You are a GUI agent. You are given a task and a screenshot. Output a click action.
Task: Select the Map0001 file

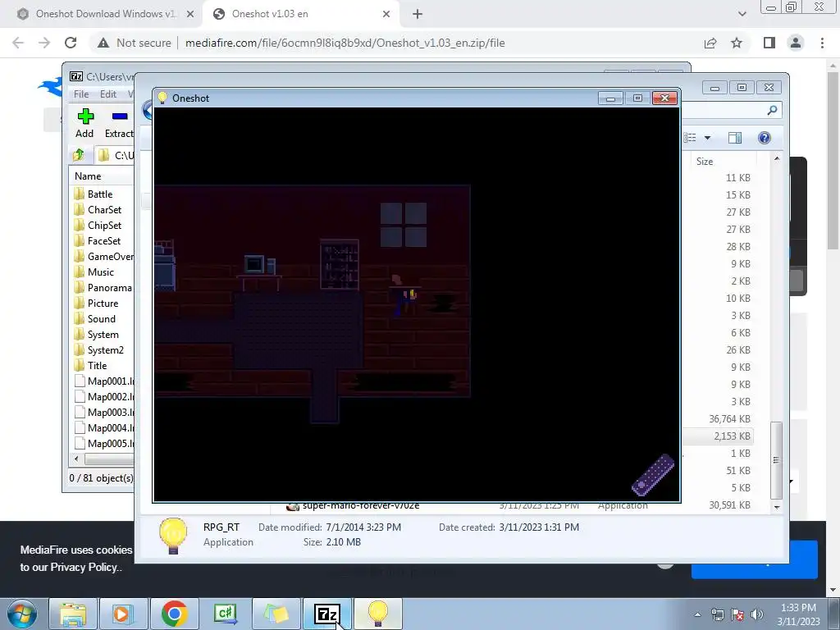pyautogui.click(x=104, y=381)
